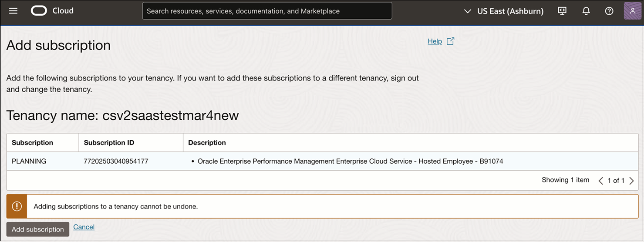Click the question mark help icon
644x242 pixels.
(x=609, y=11)
